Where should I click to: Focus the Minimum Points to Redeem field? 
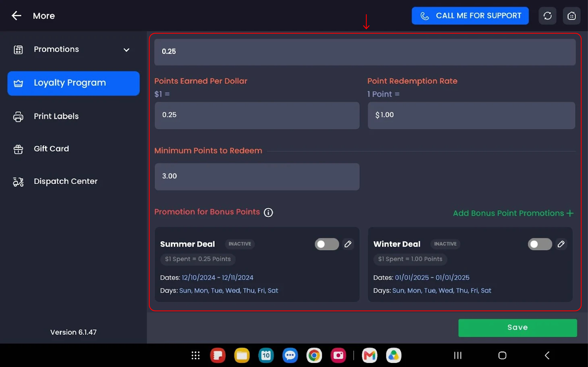[x=257, y=177]
